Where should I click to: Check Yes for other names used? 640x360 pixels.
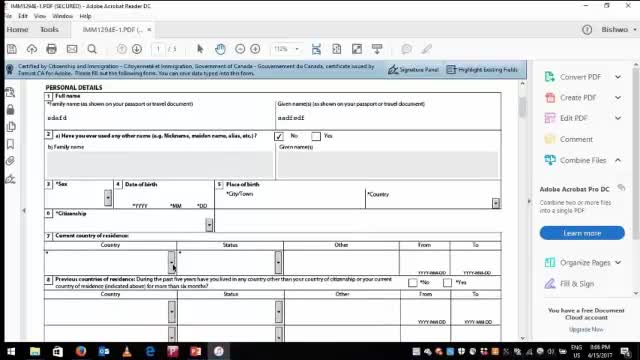point(316,136)
